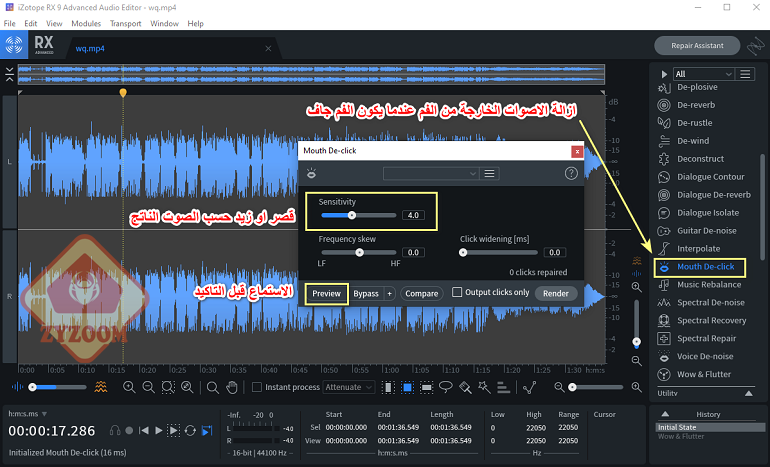Open the Spectral Repair module
Screen dimensions: 770x467
click(706, 338)
